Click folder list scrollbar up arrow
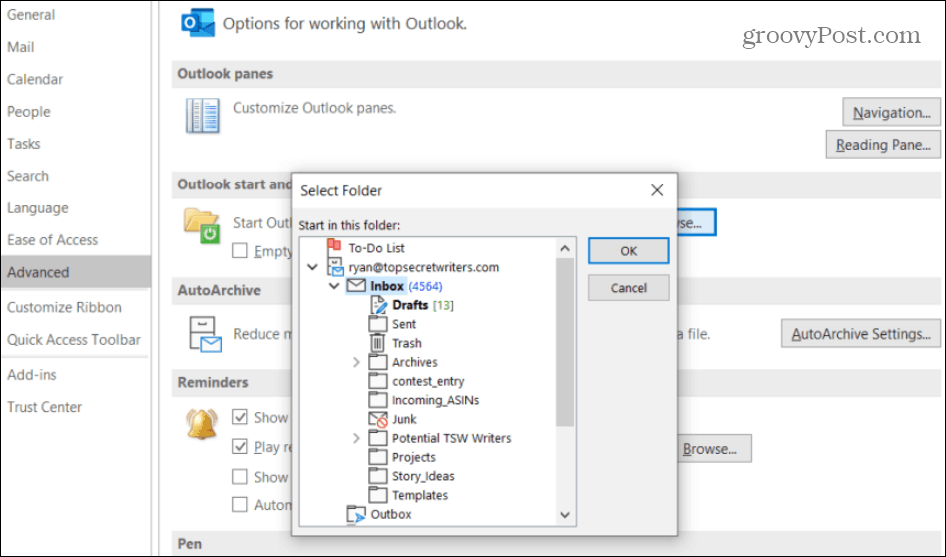The height and width of the screenshot is (557, 946). pos(565,248)
